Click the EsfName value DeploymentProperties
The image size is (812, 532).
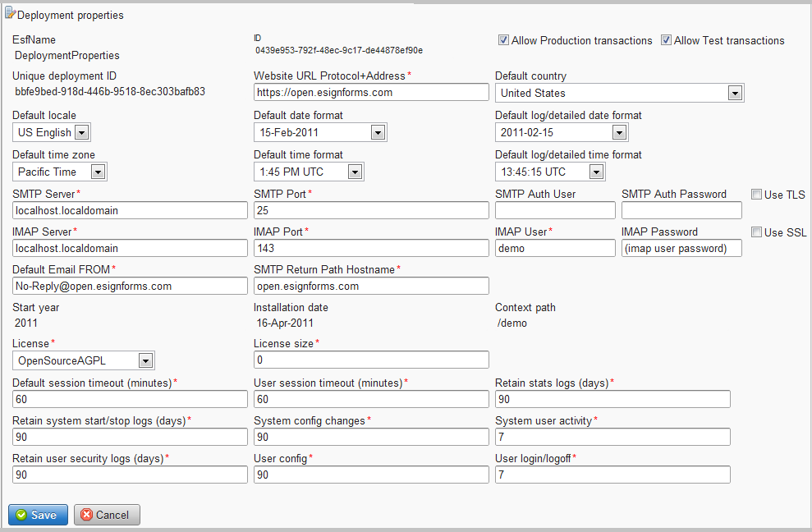(67, 56)
